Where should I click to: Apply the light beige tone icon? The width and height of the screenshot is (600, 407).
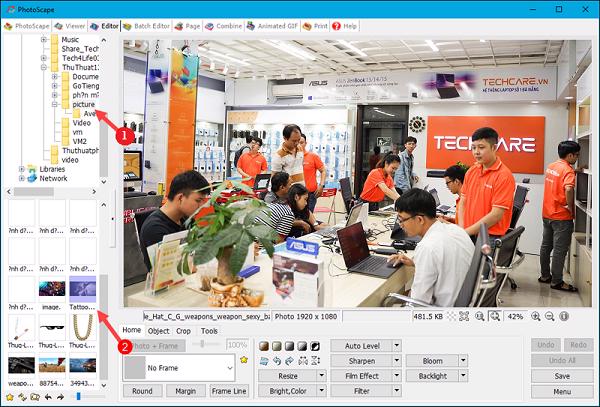pyautogui.click(x=277, y=346)
